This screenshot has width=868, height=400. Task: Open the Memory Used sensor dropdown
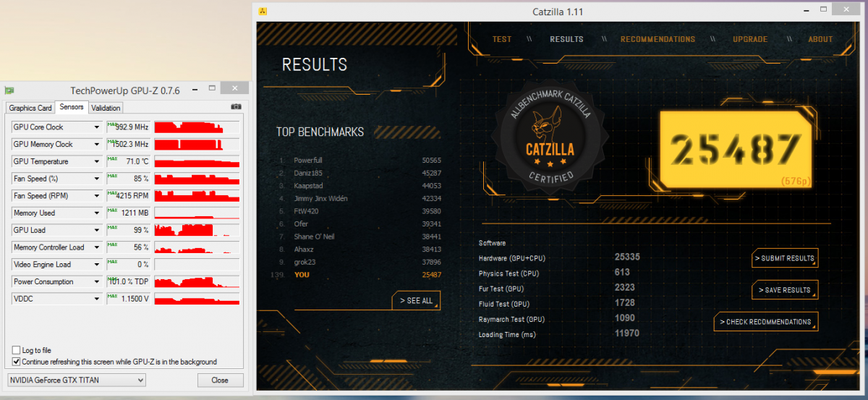click(97, 213)
